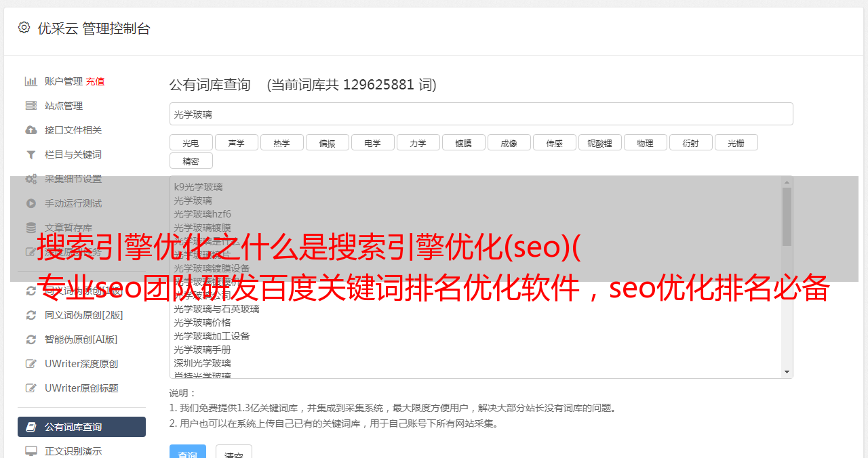This screenshot has width=868, height=458.
Task: Click 同义词伪原创[2版] refresh icon
Action: pos(31,315)
